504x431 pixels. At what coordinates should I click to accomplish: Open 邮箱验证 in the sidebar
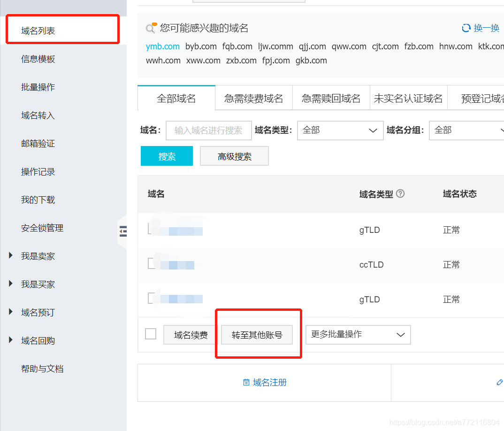[x=38, y=144]
